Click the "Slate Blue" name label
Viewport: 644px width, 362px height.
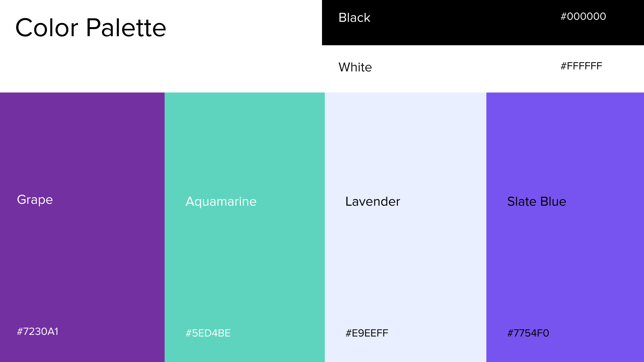click(x=537, y=201)
